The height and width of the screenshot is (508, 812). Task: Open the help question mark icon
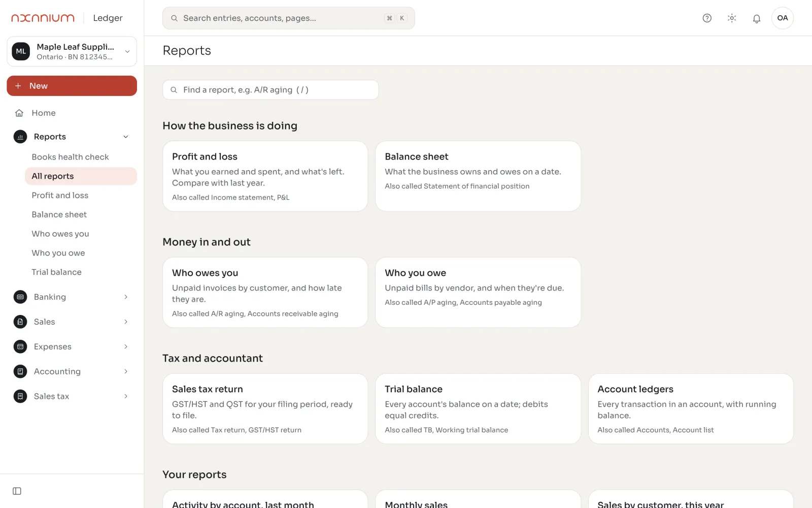707,18
